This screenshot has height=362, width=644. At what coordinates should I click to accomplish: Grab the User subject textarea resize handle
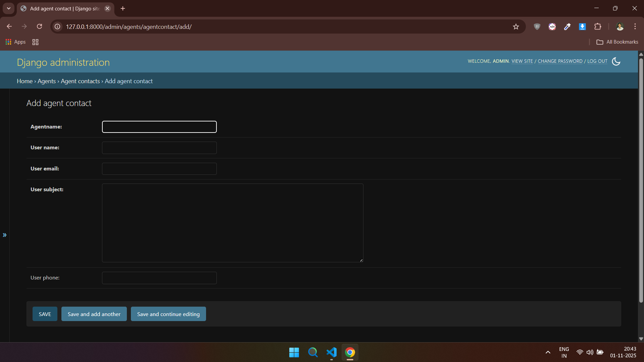(x=361, y=260)
